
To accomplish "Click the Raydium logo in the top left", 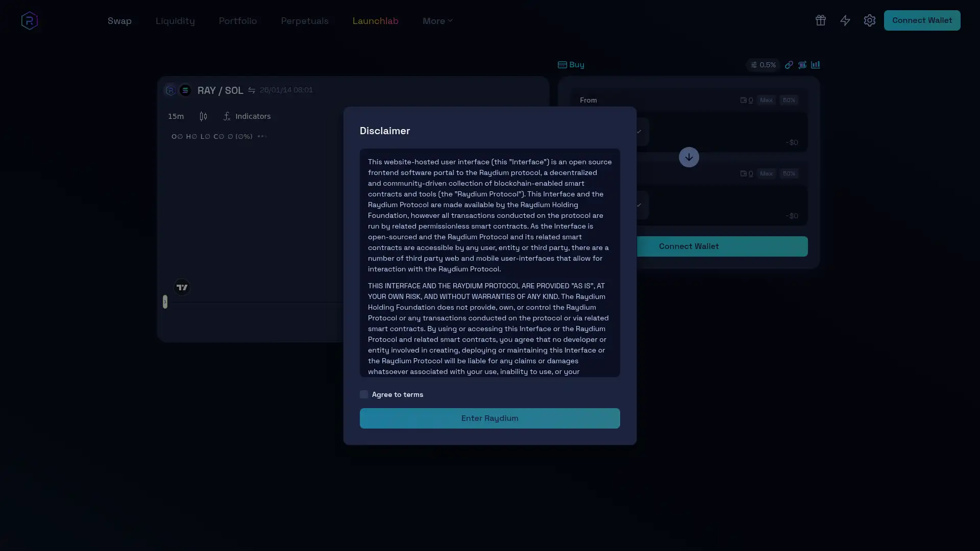I will [29, 20].
